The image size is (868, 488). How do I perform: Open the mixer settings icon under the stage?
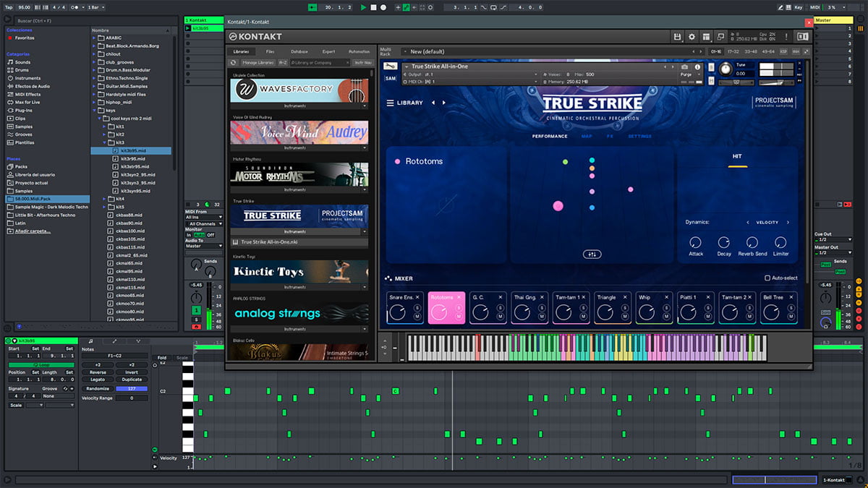point(592,254)
